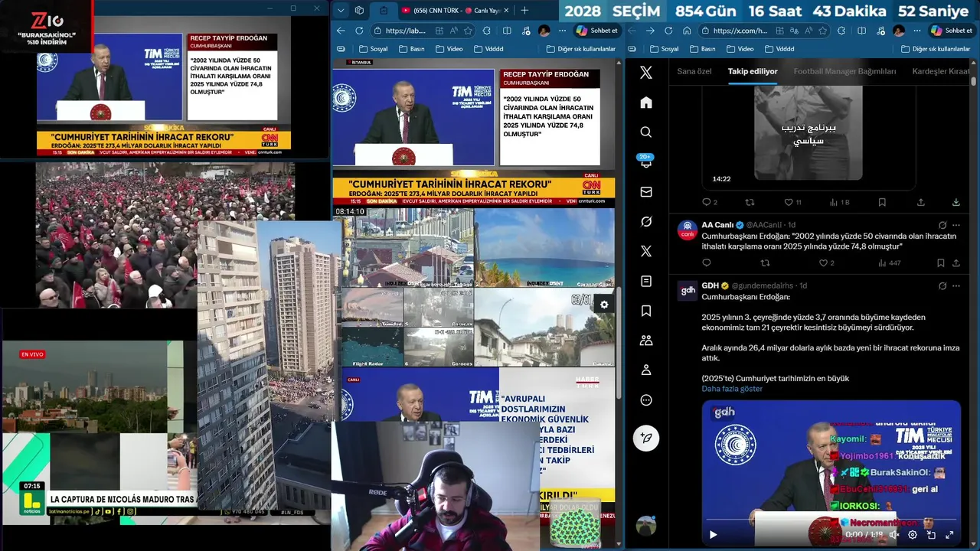Expand Diğer sık kullanılanlar in right browser
The height and width of the screenshot is (551, 980).
pyautogui.click(x=936, y=49)
